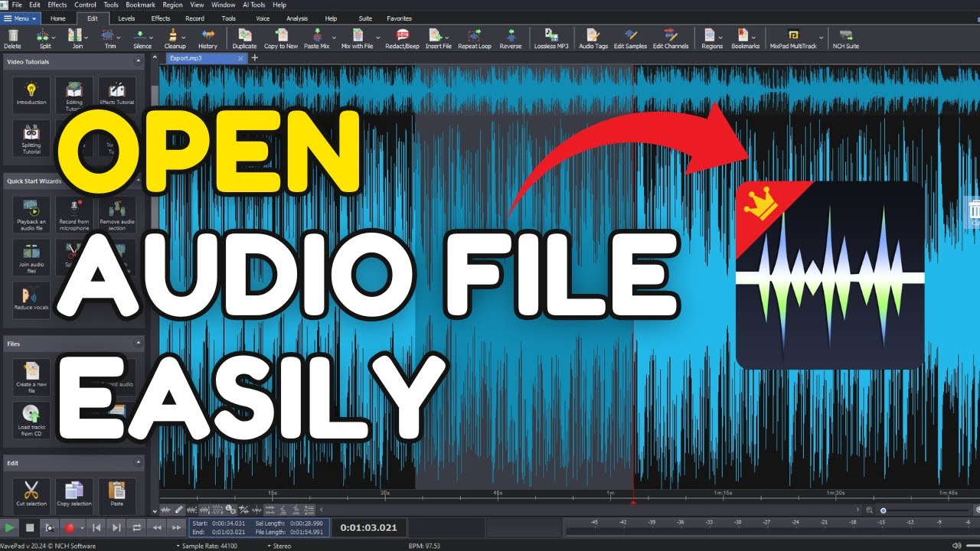
Task: Open the Effects menu in menu bar
Action: pyautogui.click(x=57, y=5)
